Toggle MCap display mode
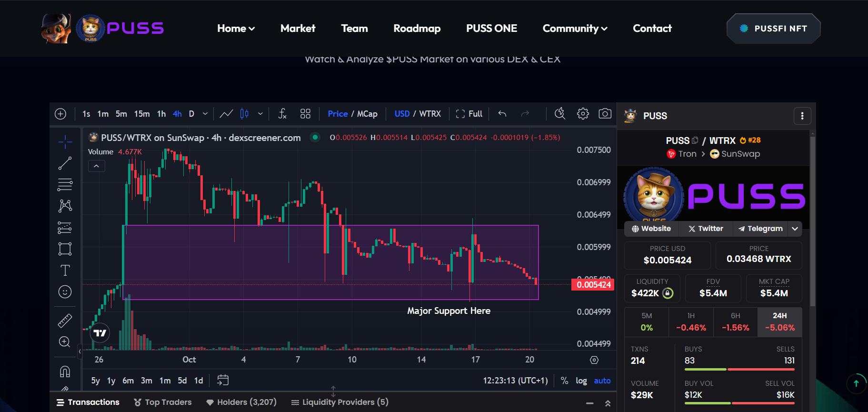The image size is (868, 412). click(x=367, y=114)
